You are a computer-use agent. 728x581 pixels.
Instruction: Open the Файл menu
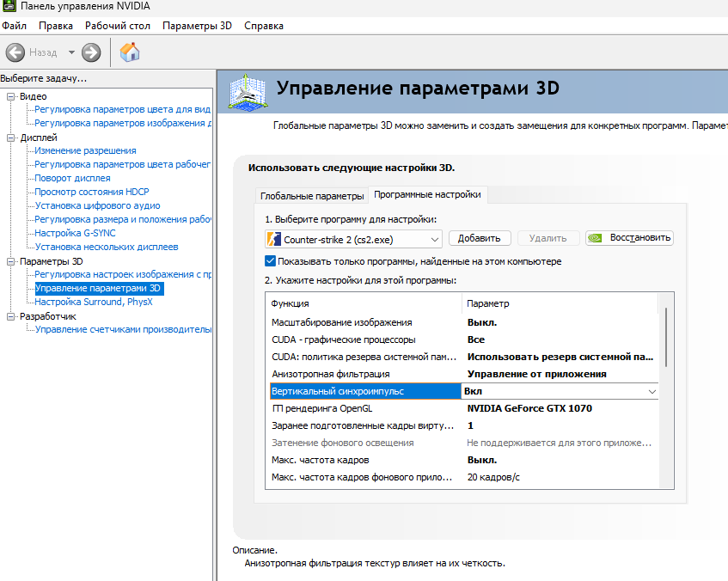click(x=14, y=26)
